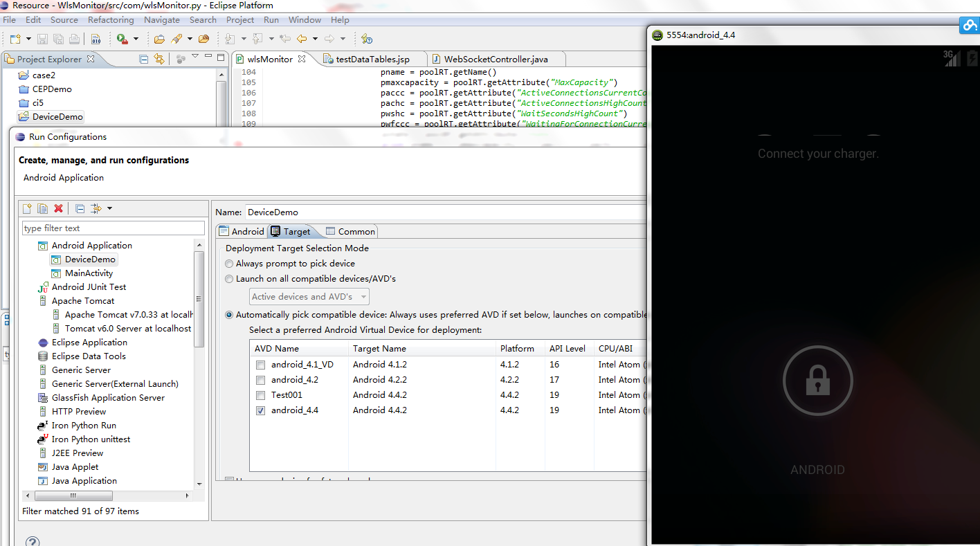This screenshot has width=980, height=546.
Task: Select CEPDemo project in Project Explorer
Action: (51, 89)
